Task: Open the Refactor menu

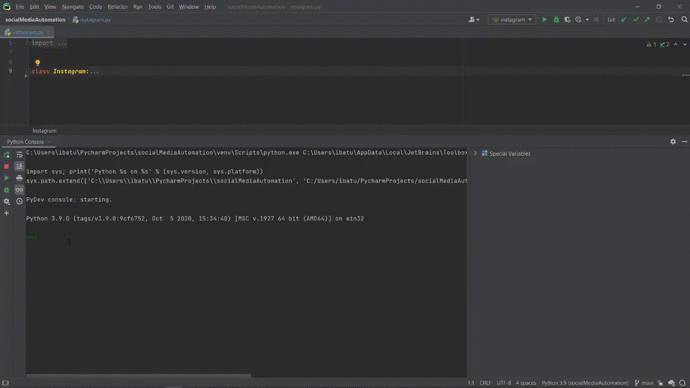Action: tap(117, 7)
